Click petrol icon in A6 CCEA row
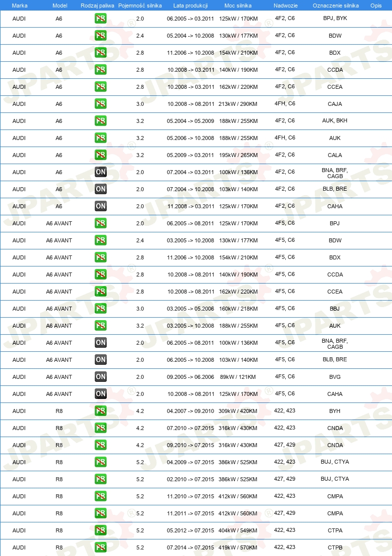The height and width of the screenshot is (556, 392). (101, 86)
